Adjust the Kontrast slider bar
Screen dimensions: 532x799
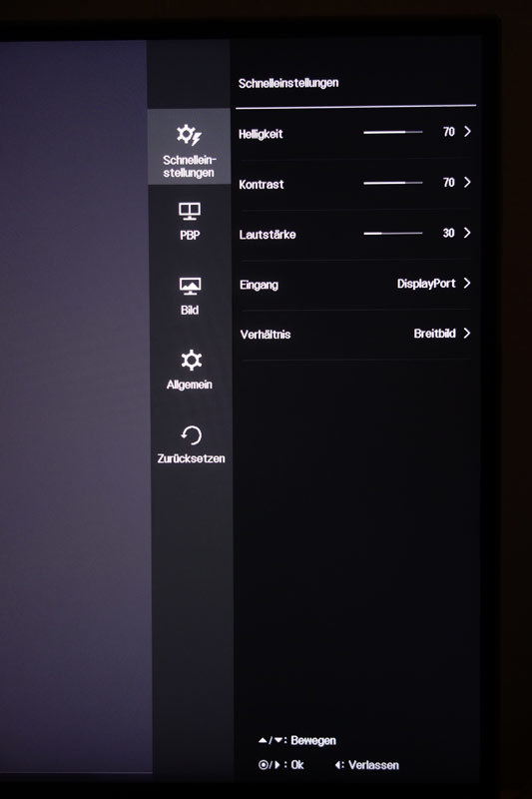(393, 183)
